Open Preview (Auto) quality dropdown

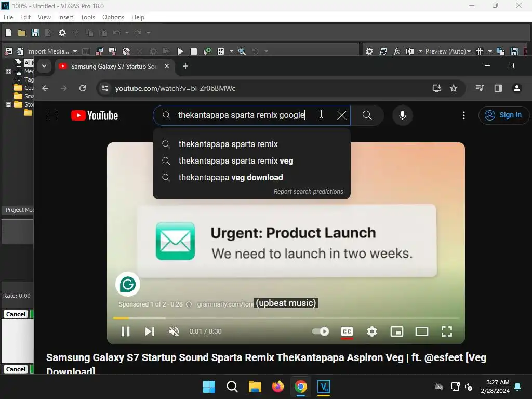click(448, 51)
